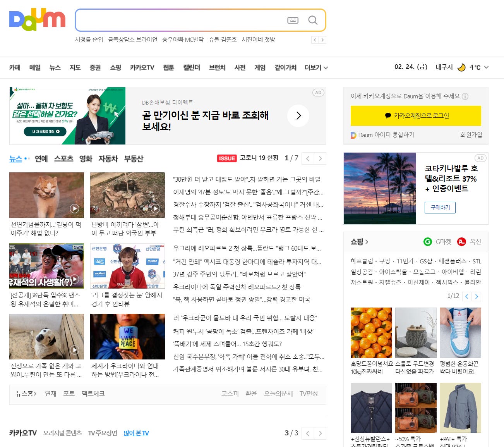This screenshot has width=504, height=447.
Task: Click the moon weather icon
Action: tap(461, 67)
